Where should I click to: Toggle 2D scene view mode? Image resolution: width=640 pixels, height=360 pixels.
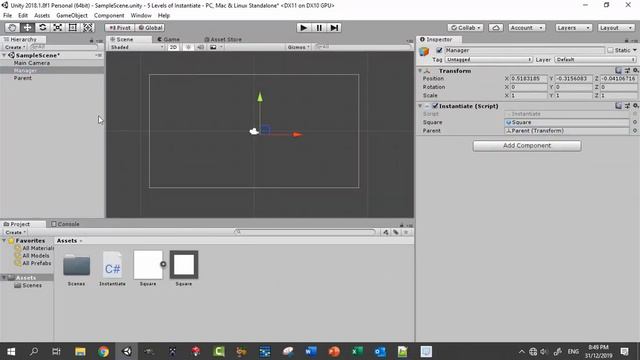pyautogui.click(x=173, y=47)
